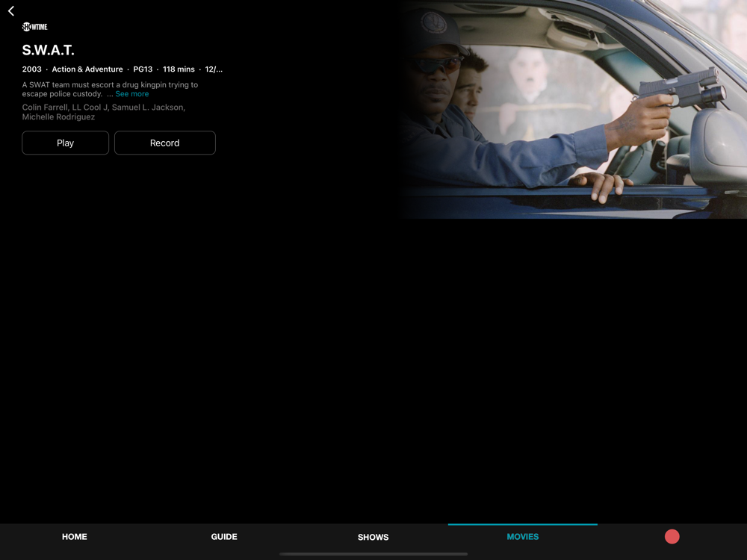The height and width of the screenshot is (560, 747).
Task: Expand description with See more
Action: tap(132, 94)
